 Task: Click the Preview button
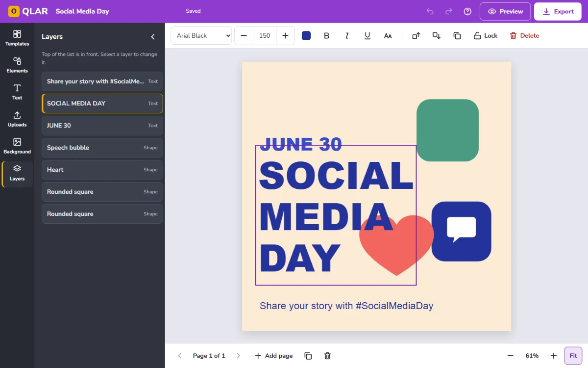pyautogui.click(x=505, y=11)
